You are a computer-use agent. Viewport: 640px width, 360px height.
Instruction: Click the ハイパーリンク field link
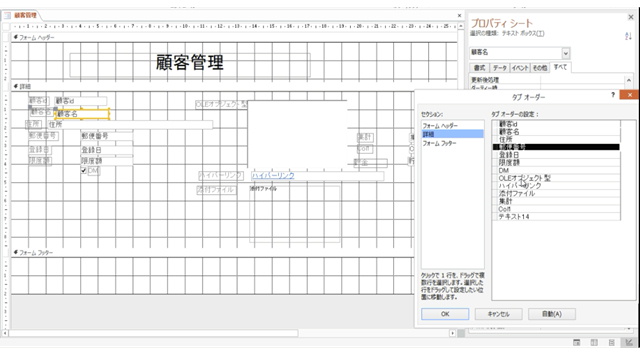[x=273, y=176]
